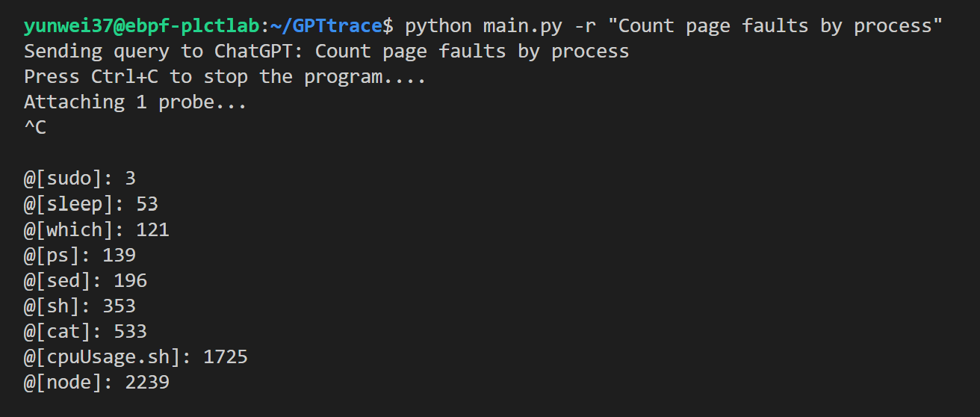
Task: Select the @[node]: 2239 output line
Action: (x=96, y=382)
